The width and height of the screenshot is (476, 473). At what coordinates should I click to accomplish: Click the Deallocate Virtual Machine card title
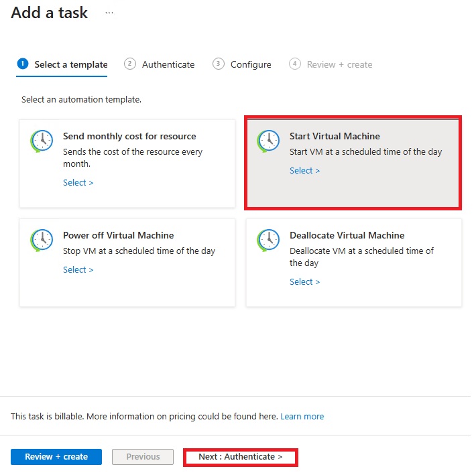(x=347, y=236)
